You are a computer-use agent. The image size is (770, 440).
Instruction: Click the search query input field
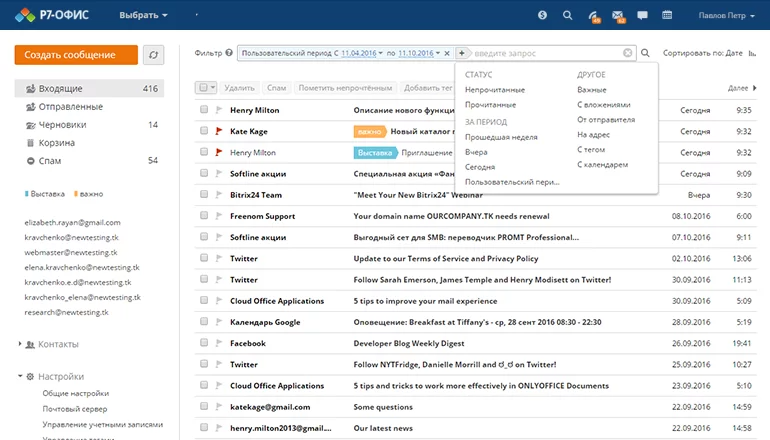548,53
